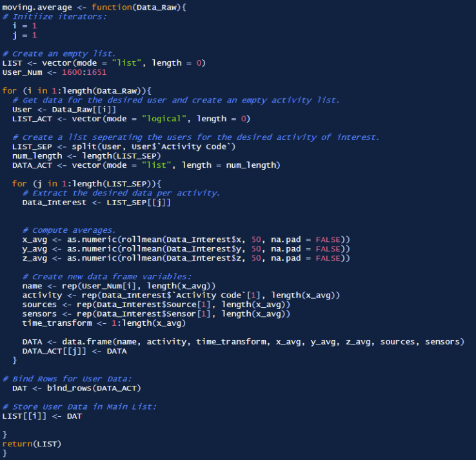The width and height of the screenshot is (476, 460).
Task: Click the comment '# Extract the desired data per activity.'
Action: coord(121,193)
